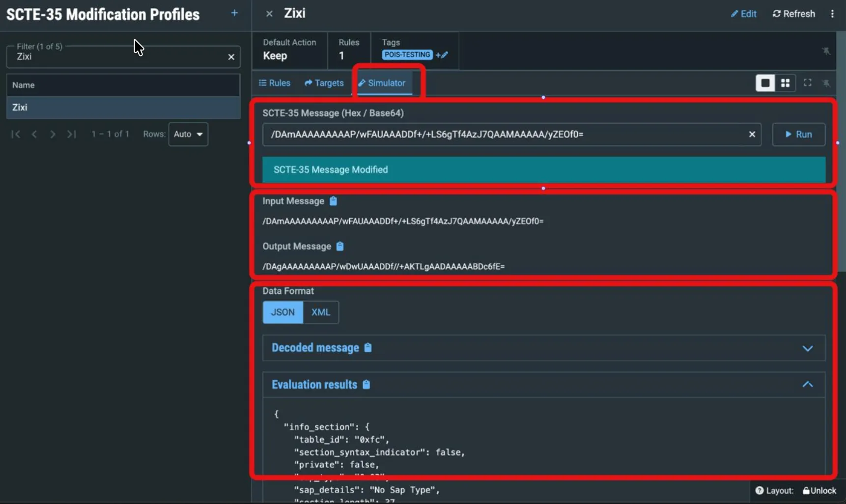Open the layout help icon

point(759,490)
